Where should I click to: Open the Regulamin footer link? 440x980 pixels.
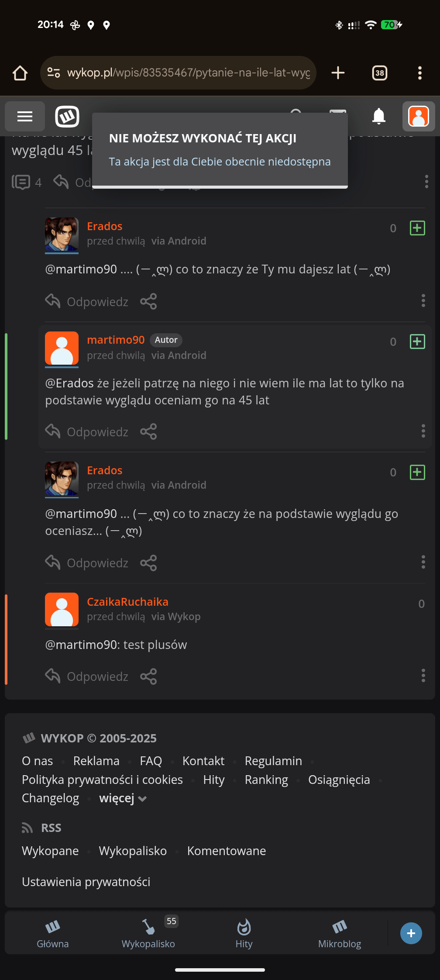click(x=273, y=761)
